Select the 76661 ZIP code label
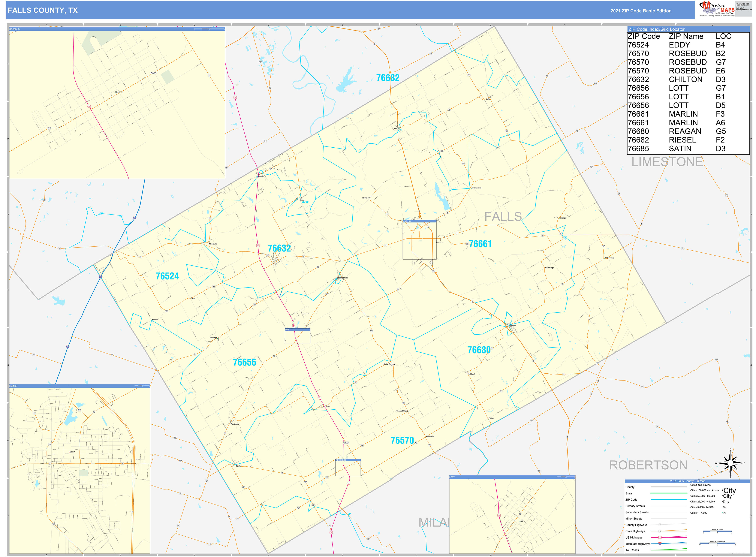Screen dimensions: 756x557 (x=480, y=244)
